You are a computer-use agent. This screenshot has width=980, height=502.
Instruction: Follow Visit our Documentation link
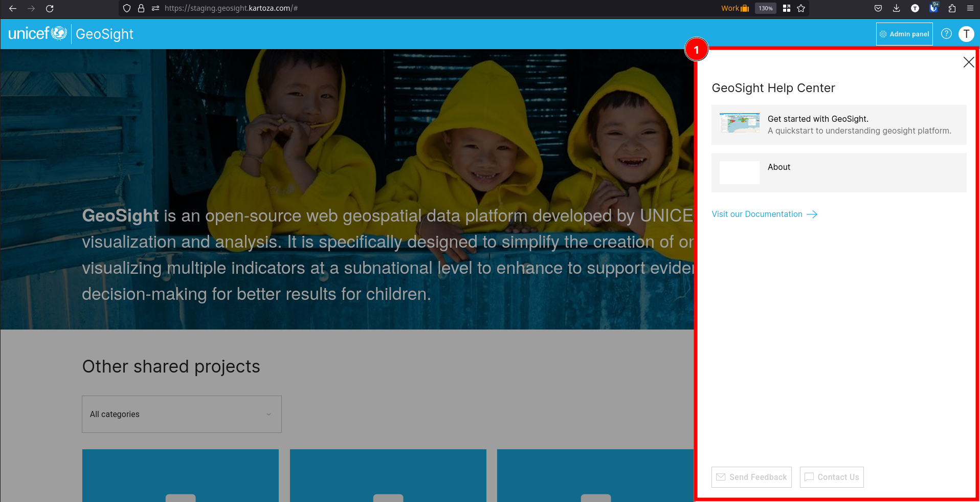point(757,214)
